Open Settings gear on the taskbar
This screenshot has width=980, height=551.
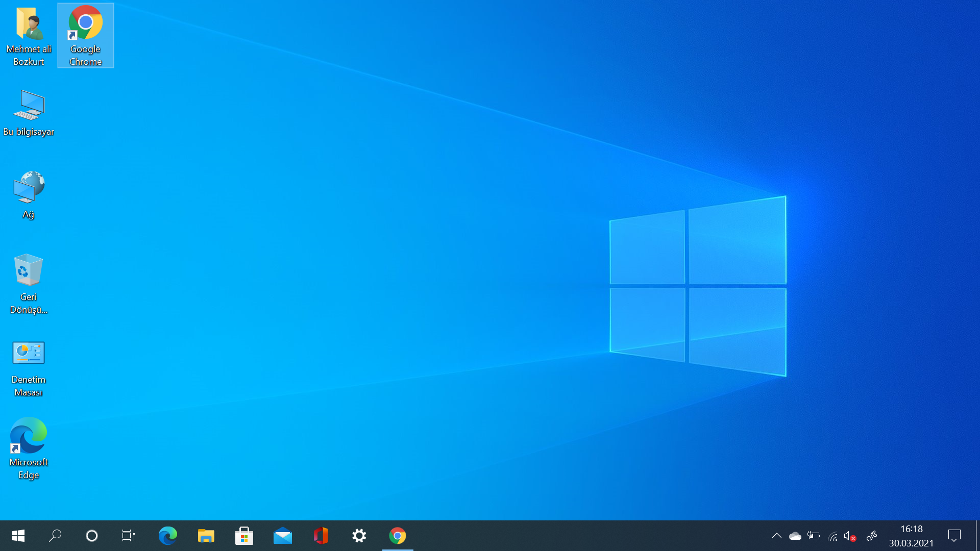tap(359, 536)
